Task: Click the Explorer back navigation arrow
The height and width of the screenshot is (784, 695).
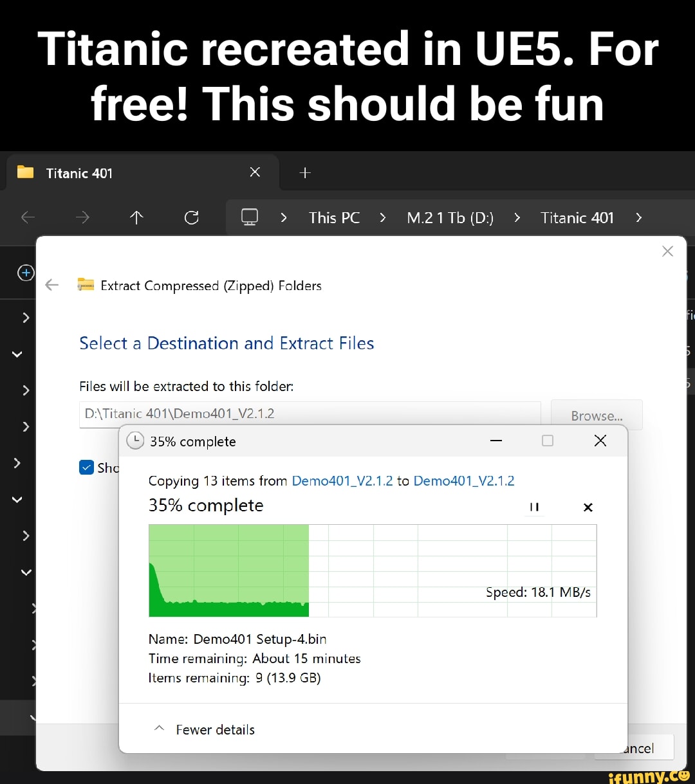Action: pos(28,218)
